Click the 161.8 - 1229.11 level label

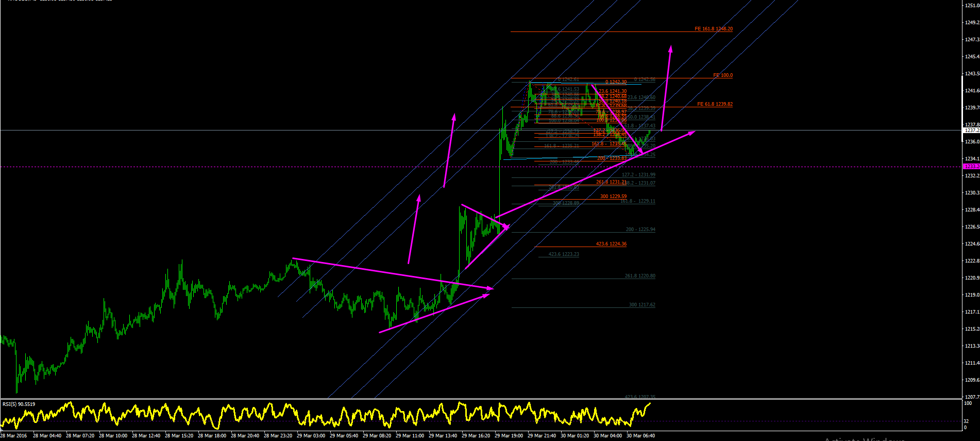click(638, 201)
